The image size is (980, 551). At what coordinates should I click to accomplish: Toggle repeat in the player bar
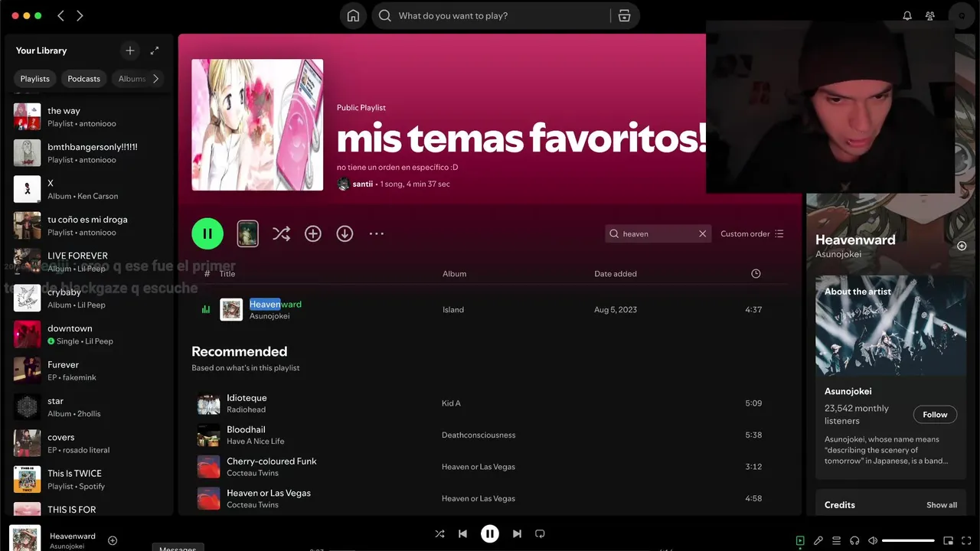coord(540,533)
